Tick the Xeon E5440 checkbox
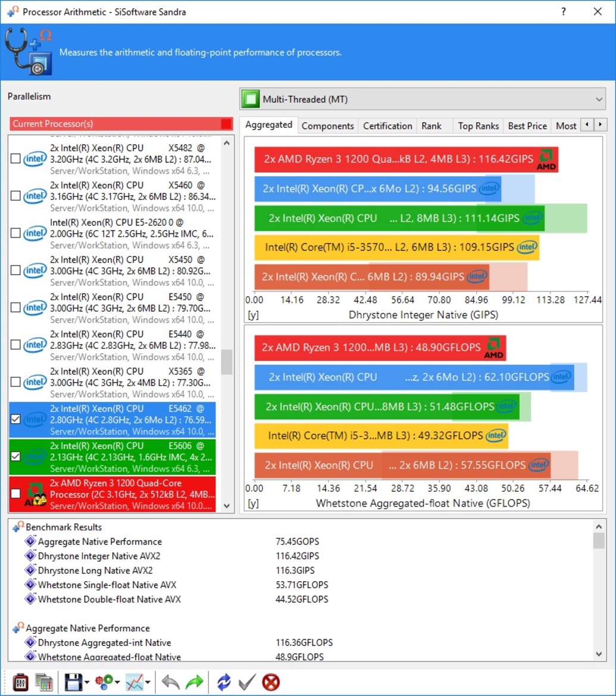The image size is (616, 696). (15, 345)
